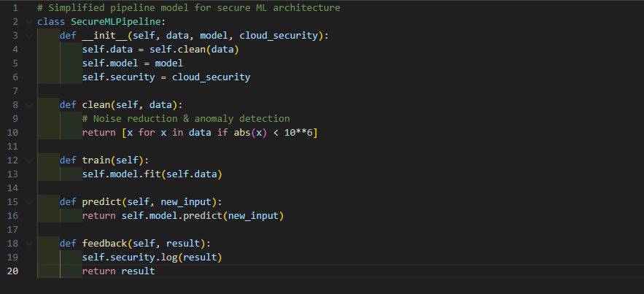Image resolution: width=644 pixels, height=294 pixels.
Task: Place cursor at 'return result' on last line
Action: tap(118, 271)
